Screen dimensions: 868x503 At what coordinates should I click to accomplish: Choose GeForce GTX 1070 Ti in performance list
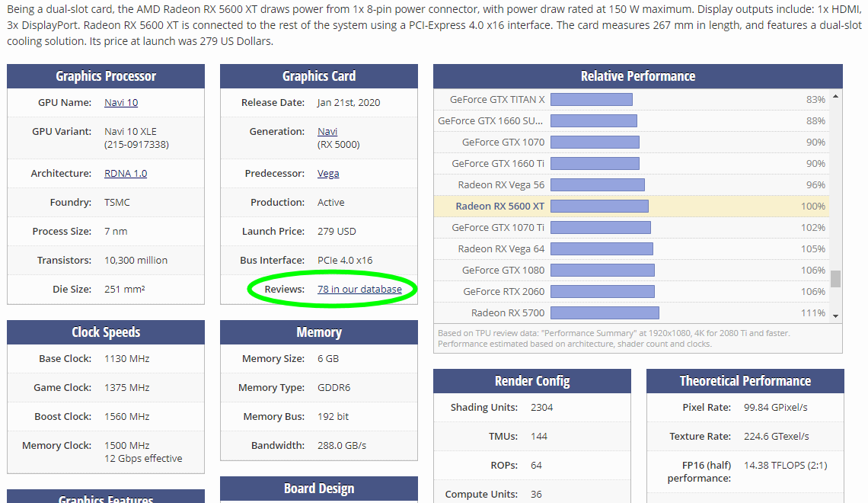[498, 228]
